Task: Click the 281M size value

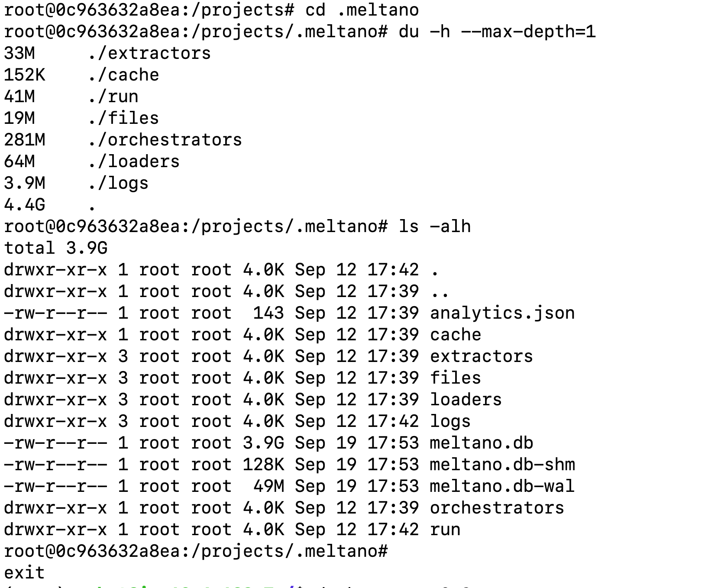Action: click(24, 140)
